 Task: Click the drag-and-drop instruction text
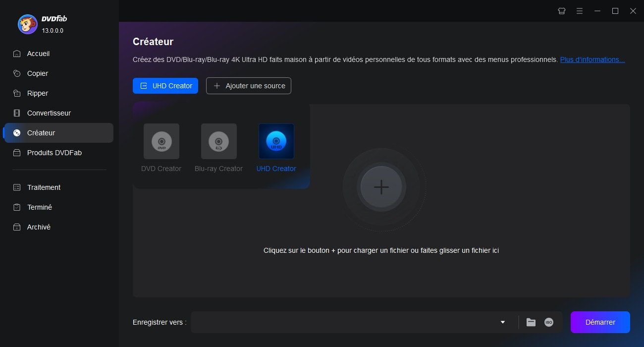tap(381, 250)
